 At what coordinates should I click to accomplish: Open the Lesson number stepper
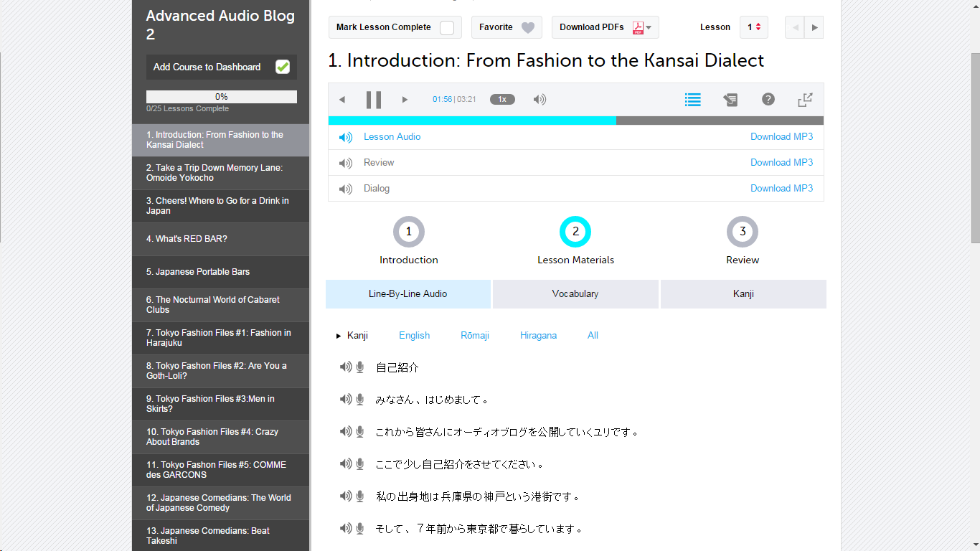click(754, 27)
